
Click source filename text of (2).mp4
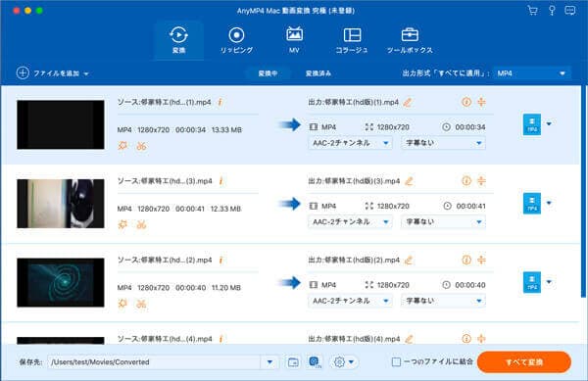point(165,260)
